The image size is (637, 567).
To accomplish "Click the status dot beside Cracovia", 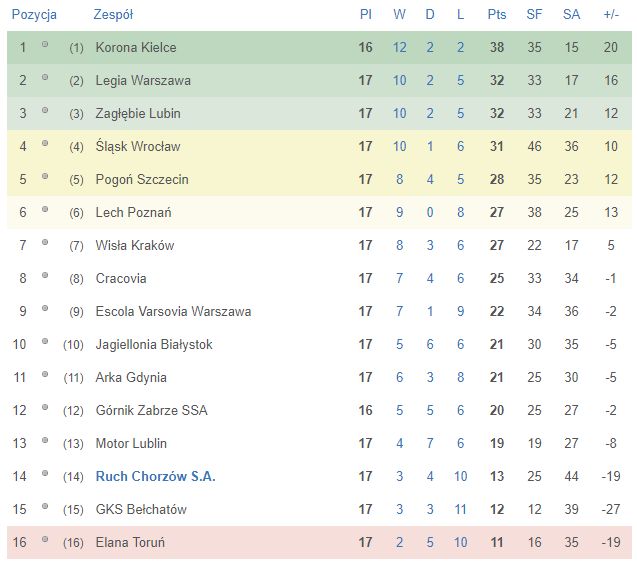I will pyautogui.click(x=45, y=275).
